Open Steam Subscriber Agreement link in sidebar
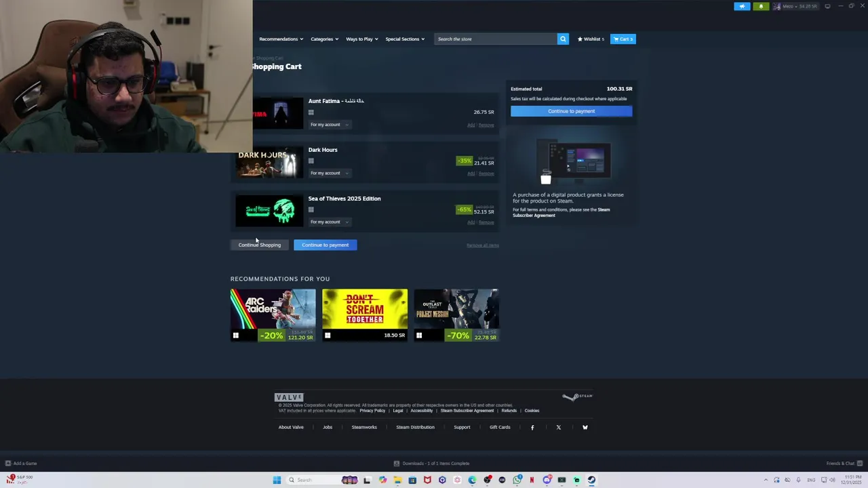 (x=561, y=212)
